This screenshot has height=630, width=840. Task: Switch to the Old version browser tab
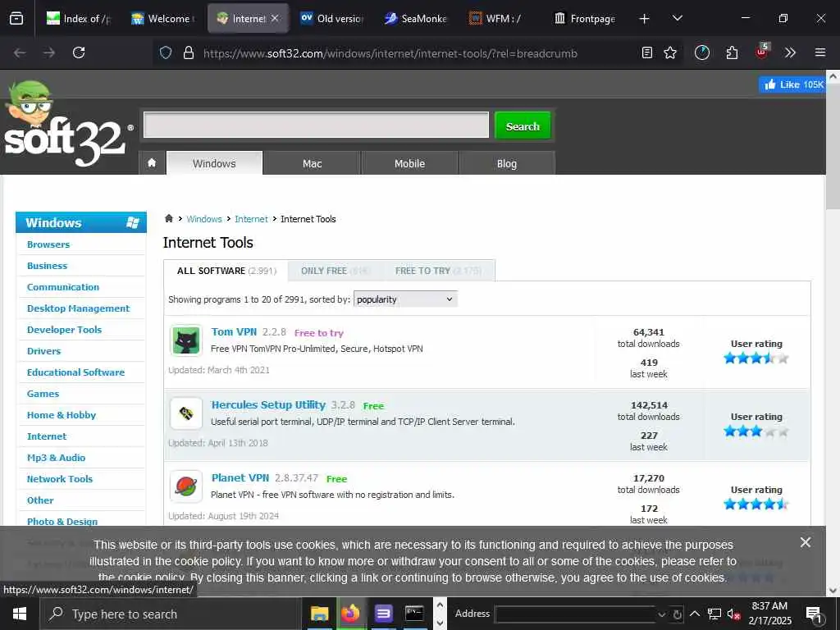pyautogui.click(x=332, y=19)
